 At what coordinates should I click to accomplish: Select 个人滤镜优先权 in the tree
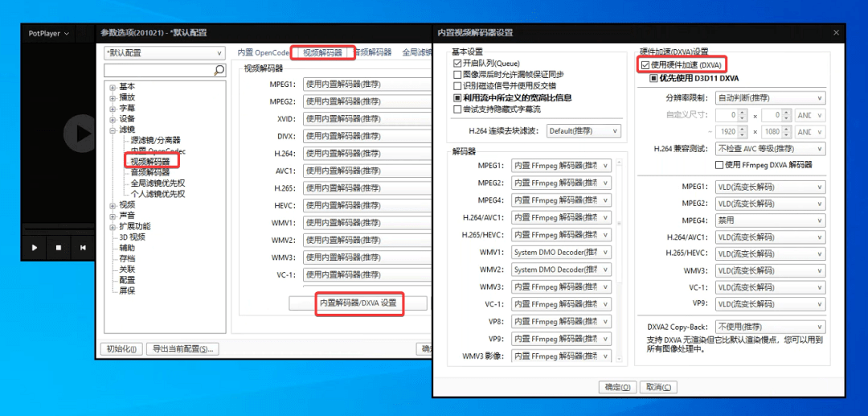(158, 194)
